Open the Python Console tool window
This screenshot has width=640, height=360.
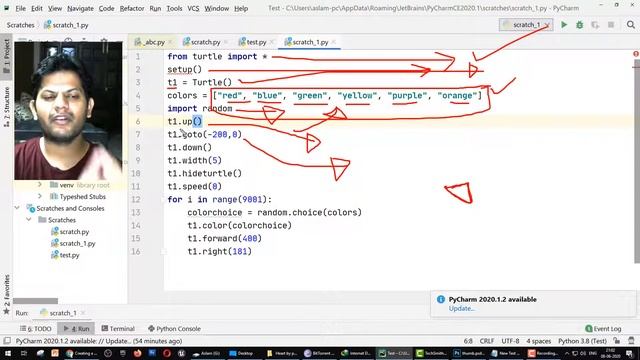click(174, 329)
